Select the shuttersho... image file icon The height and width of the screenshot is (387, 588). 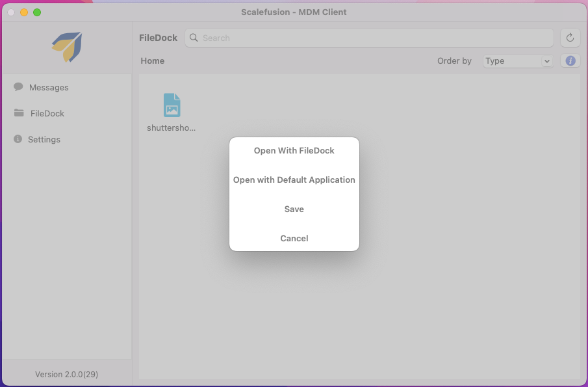172,105
